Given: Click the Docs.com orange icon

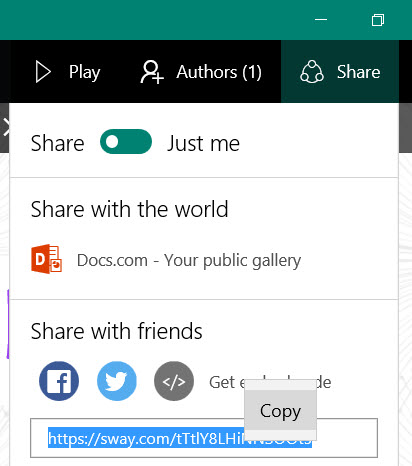Looking at the screenshot, I should pos(46,259).
